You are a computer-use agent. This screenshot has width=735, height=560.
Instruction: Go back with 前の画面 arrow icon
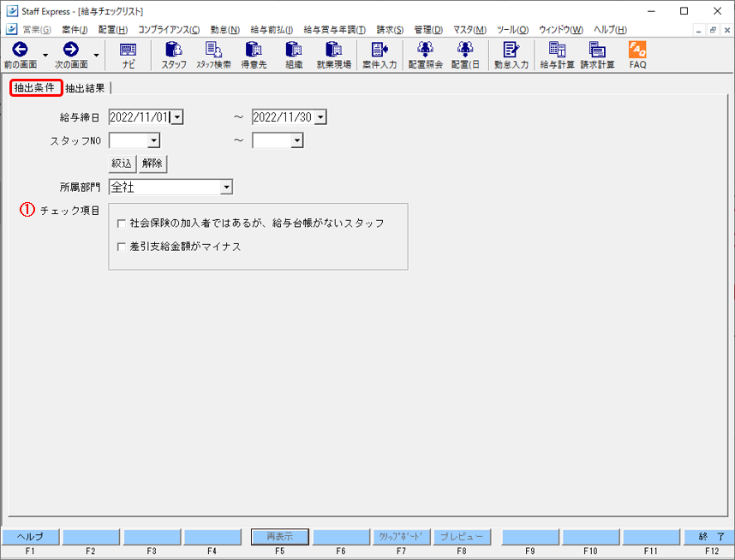pyautogui.click(x=21, y=49)
